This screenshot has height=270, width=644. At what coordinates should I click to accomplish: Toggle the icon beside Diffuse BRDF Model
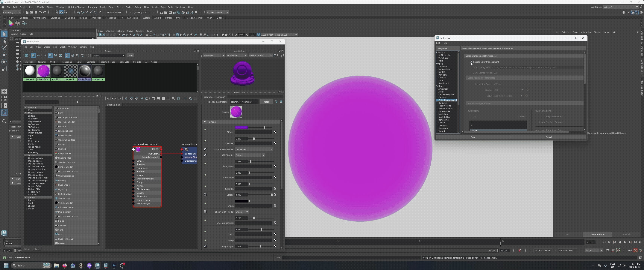tap(205, 149)
